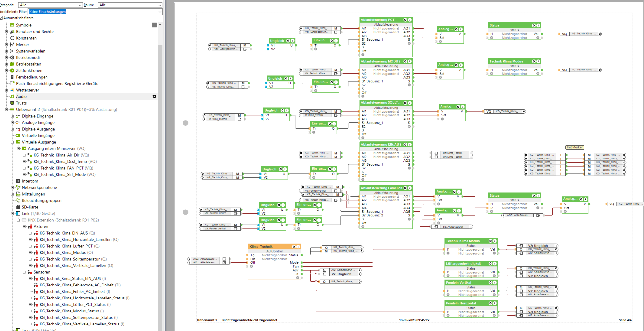
Task: Click info icon on Ablaufsteuerung PCT block
Action: [x=410, y=20]
